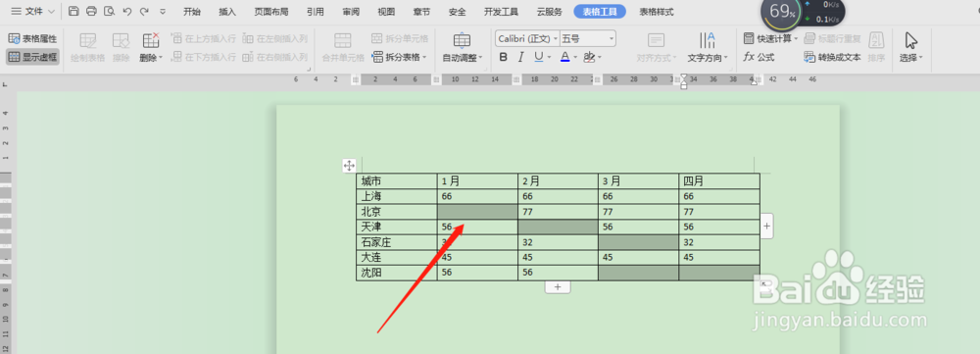Click the Save icon in quick access toolbar
Image resolution: width=980 pixels, height=354 pixels.
[x=73, y=11]
